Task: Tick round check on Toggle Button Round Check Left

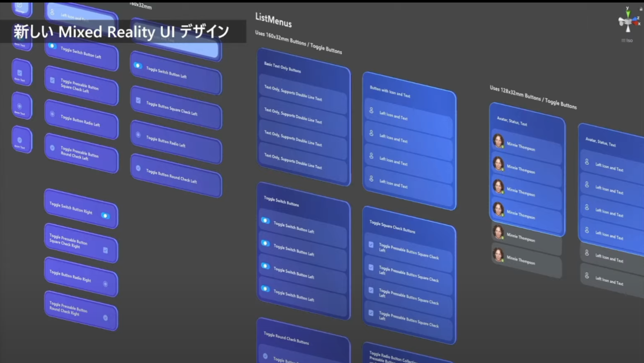Action: [x=138, y=168]
